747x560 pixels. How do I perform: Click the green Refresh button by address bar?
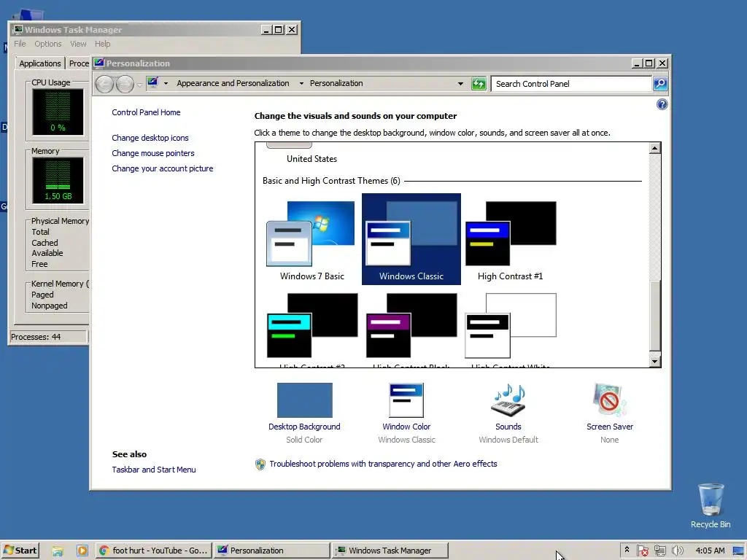point(479,84)
